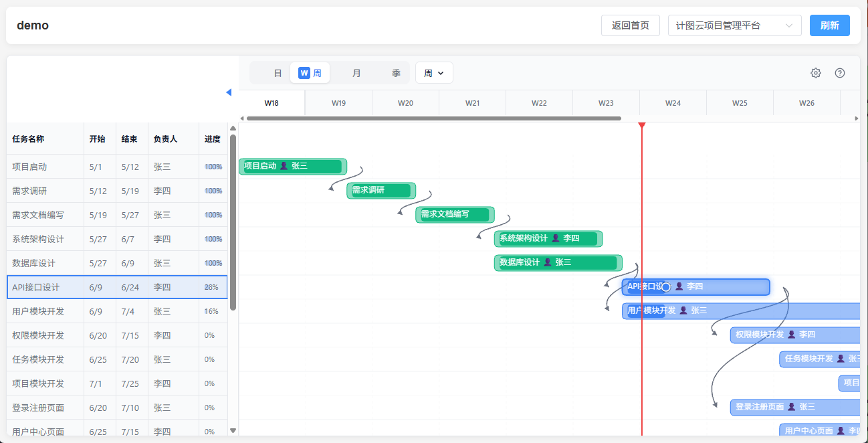Select the 月 month view

click(356, 73)
